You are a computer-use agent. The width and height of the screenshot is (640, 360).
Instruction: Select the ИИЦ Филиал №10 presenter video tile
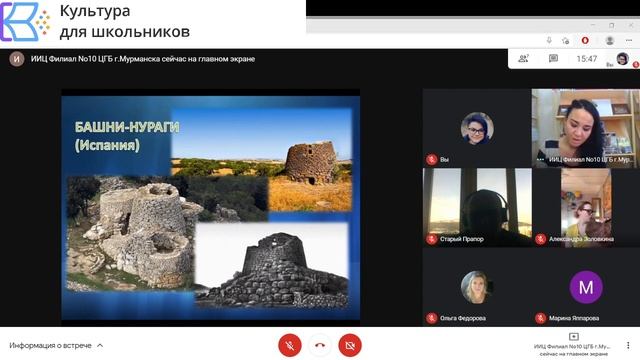click(586, 128)
